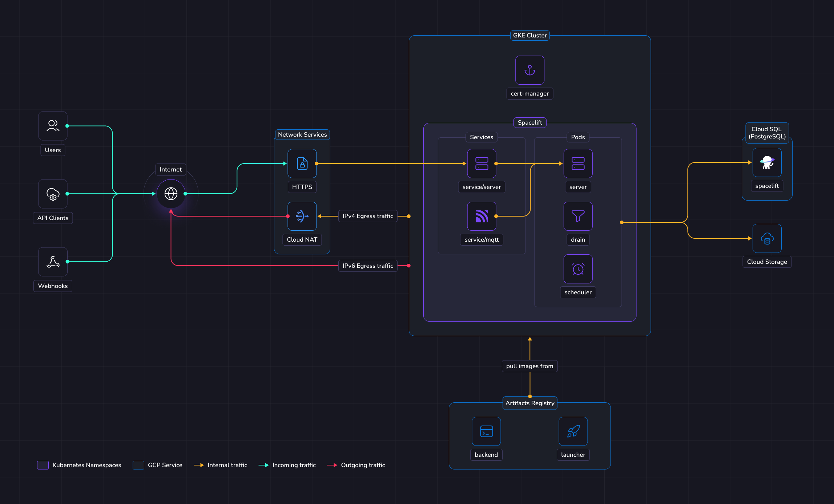Click the IPv4 Egress traffic label
Viewport: 834px width, 504px height.
click(x=368, y=216)
